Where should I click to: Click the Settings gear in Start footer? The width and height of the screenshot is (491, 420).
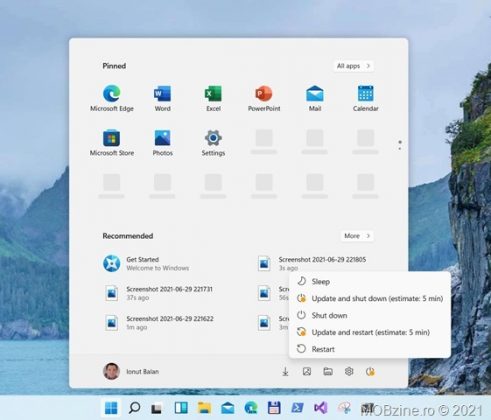click(349, 371)
